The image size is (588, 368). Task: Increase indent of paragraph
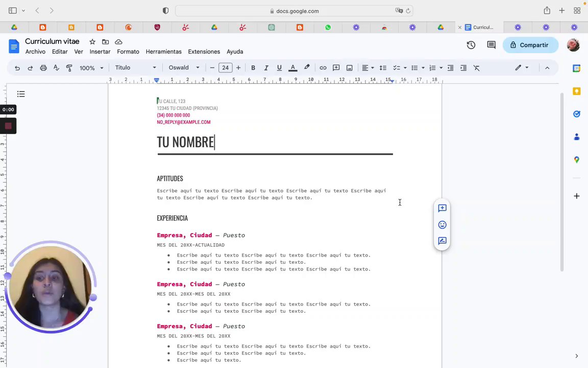pyautogui.click(x=463, y=68)
